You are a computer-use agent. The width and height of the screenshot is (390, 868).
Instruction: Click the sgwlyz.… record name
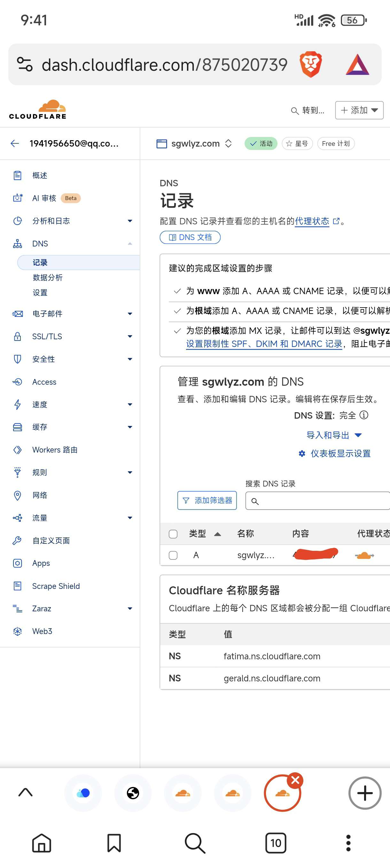(256, 555)
